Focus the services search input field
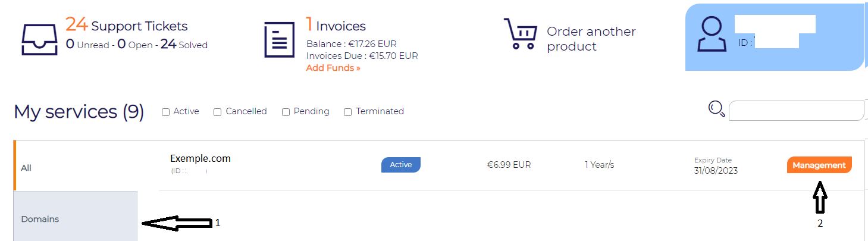 796,111
